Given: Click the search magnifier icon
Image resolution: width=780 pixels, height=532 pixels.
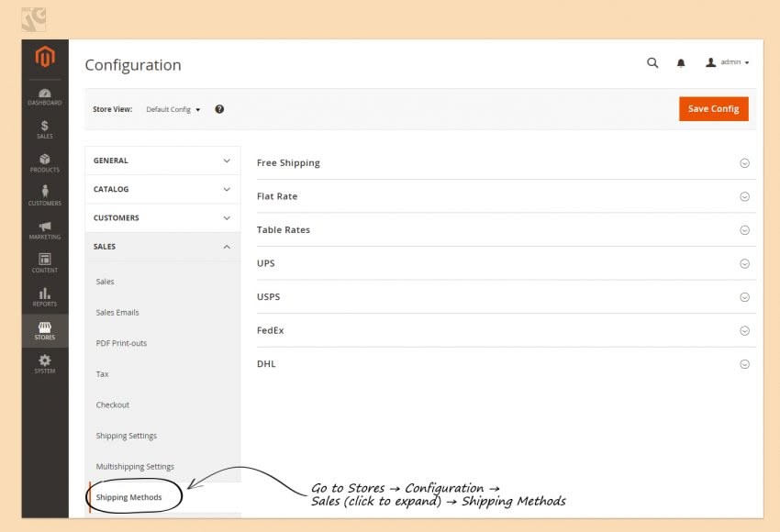Looking at the screenshot, I should pyautogui.click(x=652, y=62).
